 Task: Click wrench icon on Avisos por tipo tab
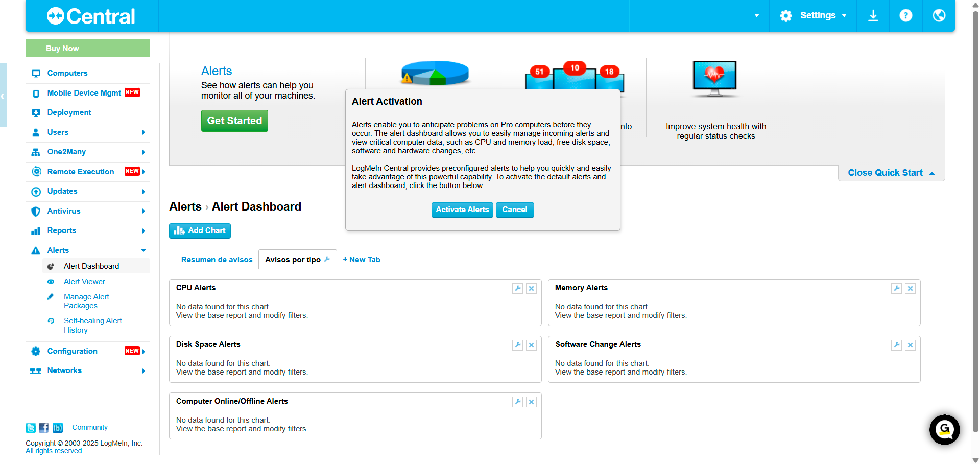(327, 259)
